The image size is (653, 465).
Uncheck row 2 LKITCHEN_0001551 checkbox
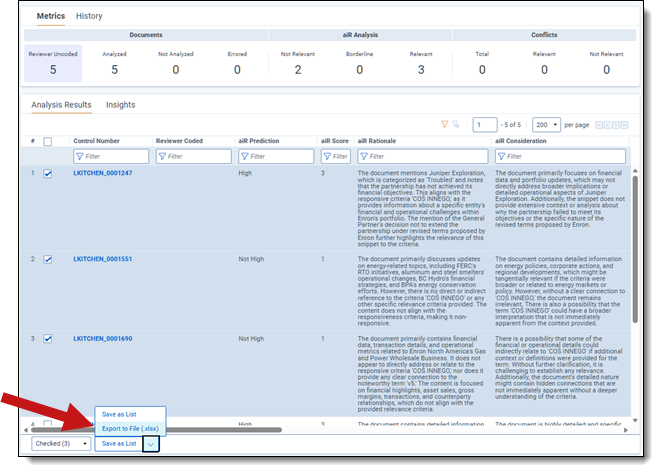click(x=48, y=259)
